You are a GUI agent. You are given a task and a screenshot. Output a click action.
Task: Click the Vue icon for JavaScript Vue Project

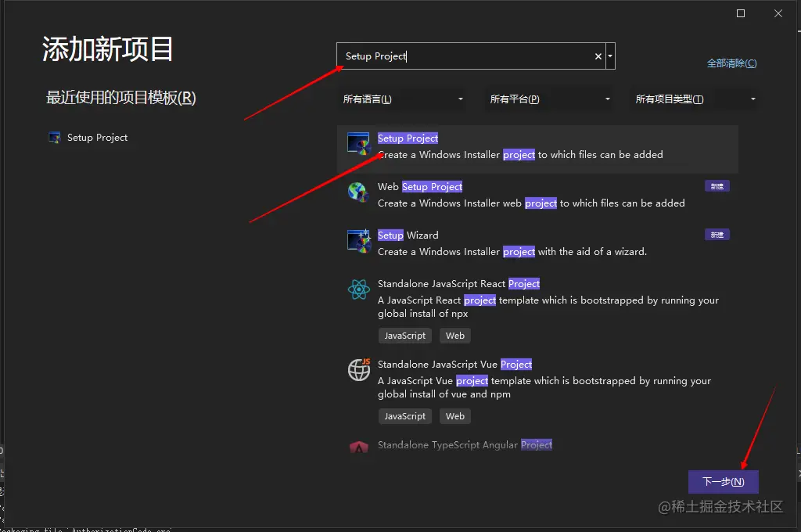point(358,370)
